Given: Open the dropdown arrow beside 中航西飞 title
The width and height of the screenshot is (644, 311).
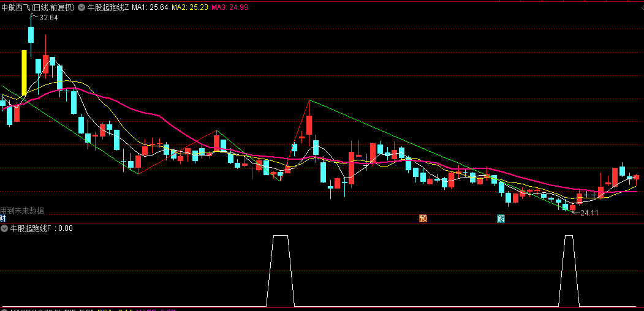Looking at the screenshot, I should coord(81,7).
